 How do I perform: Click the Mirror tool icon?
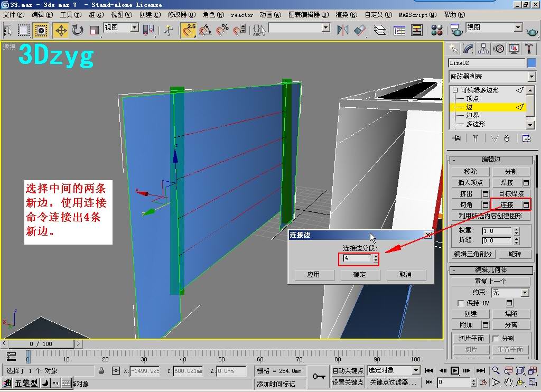[x=342, y=30]
